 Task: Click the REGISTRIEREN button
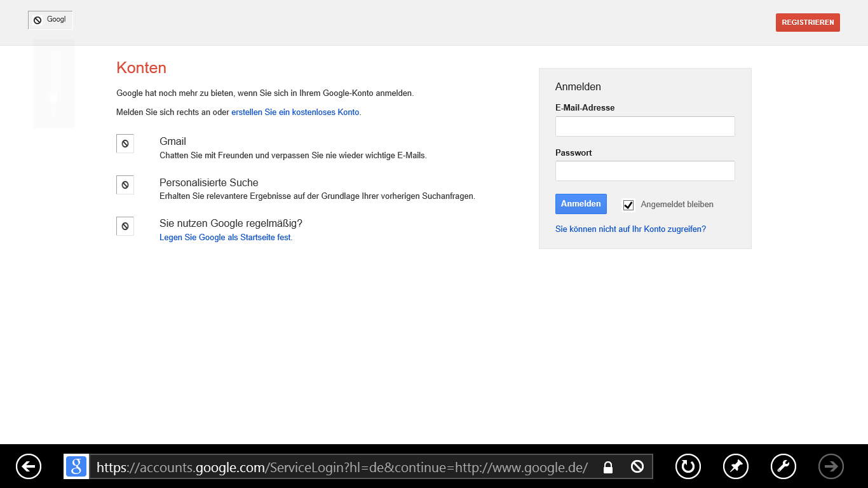pyautogui.click(x=808, y=22)
